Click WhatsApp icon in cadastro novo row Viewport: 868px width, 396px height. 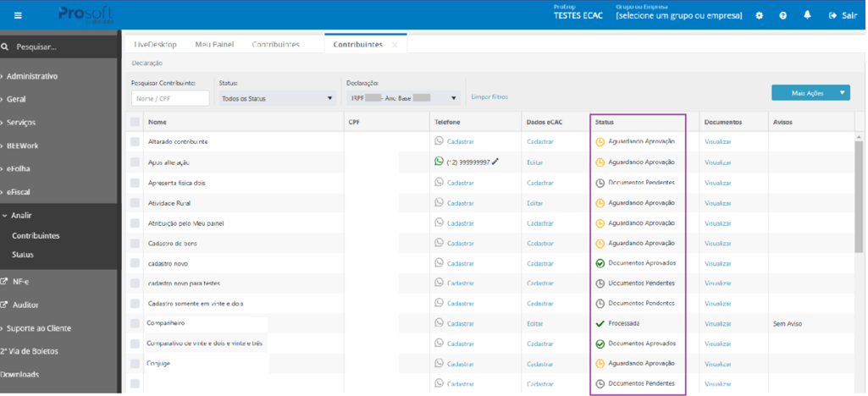click(439, 262)
